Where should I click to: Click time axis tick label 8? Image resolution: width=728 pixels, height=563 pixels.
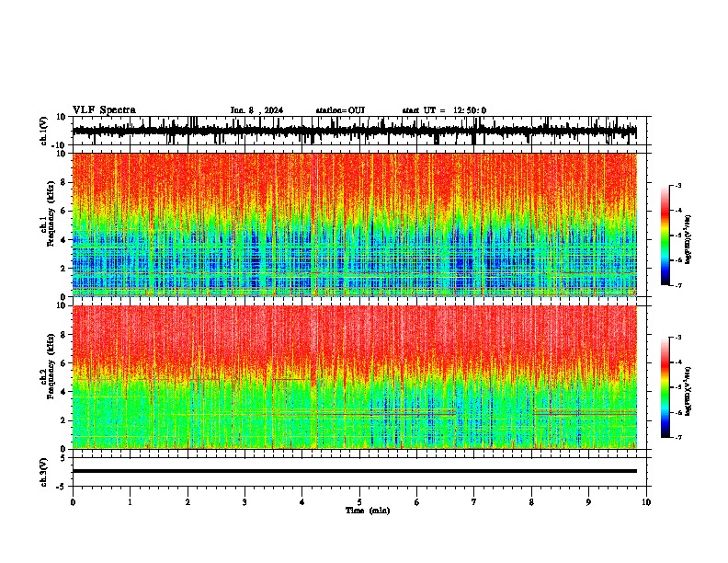(x=531, y=502)
